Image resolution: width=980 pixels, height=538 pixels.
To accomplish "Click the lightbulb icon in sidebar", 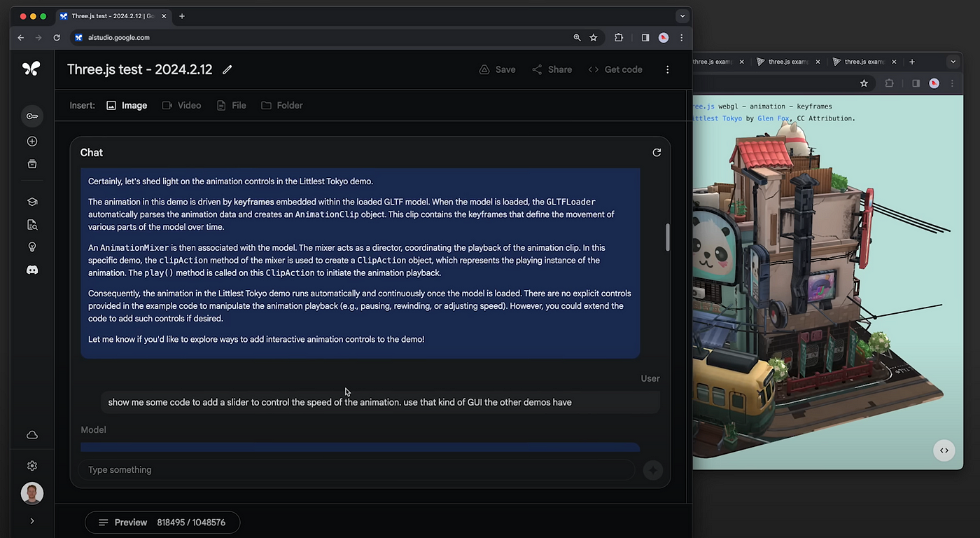I will click(x=32, y=247).
